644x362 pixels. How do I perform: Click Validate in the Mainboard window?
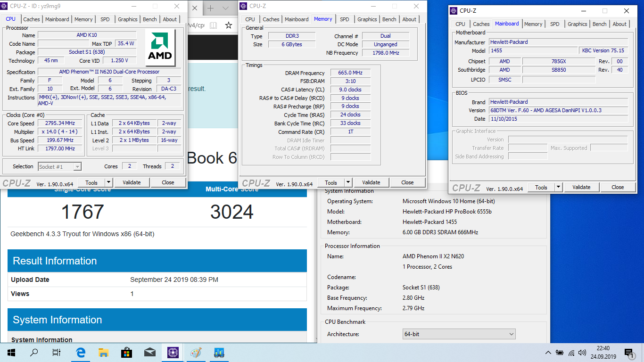(x=581, y=187)
